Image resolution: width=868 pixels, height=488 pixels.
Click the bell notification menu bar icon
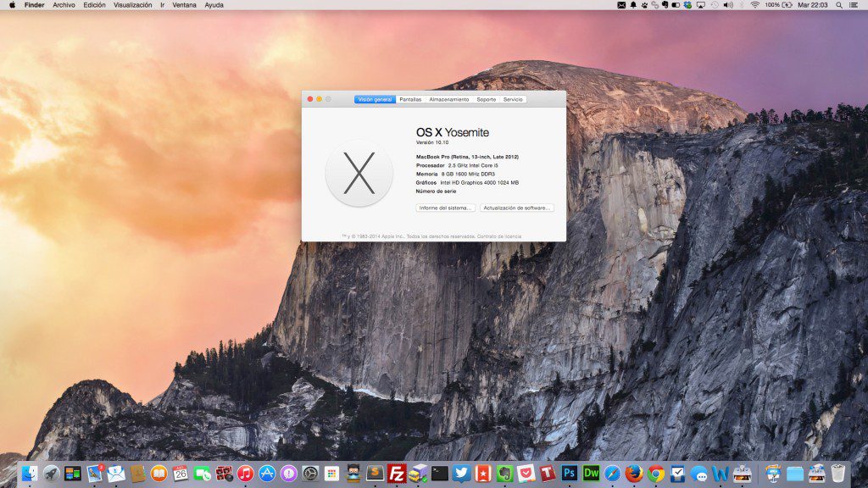point(633,5)
